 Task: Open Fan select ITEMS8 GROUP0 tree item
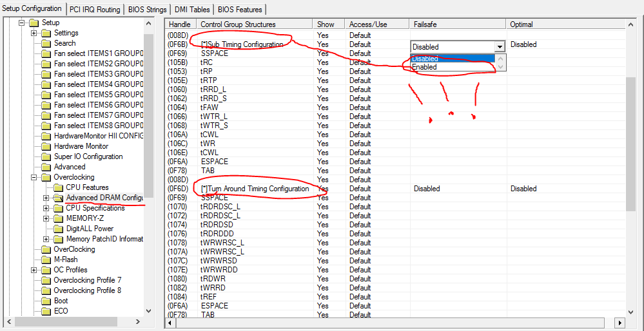(x=98, y=126)
